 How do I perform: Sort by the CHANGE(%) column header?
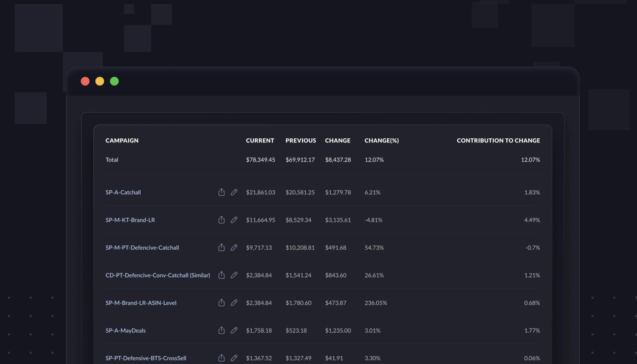click(382, 141)
